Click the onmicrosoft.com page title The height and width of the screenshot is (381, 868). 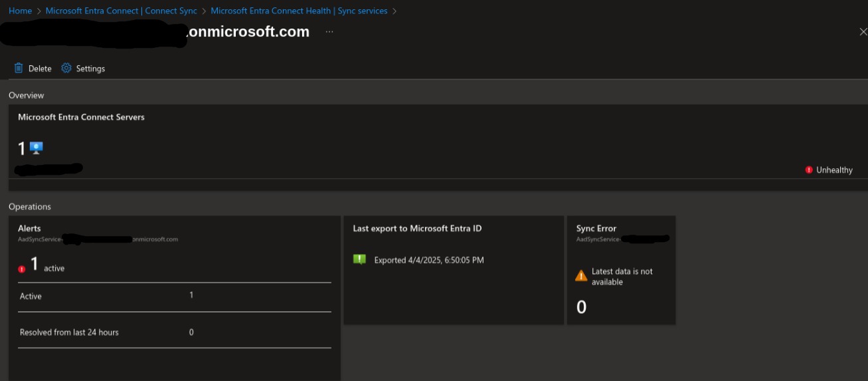248,32
